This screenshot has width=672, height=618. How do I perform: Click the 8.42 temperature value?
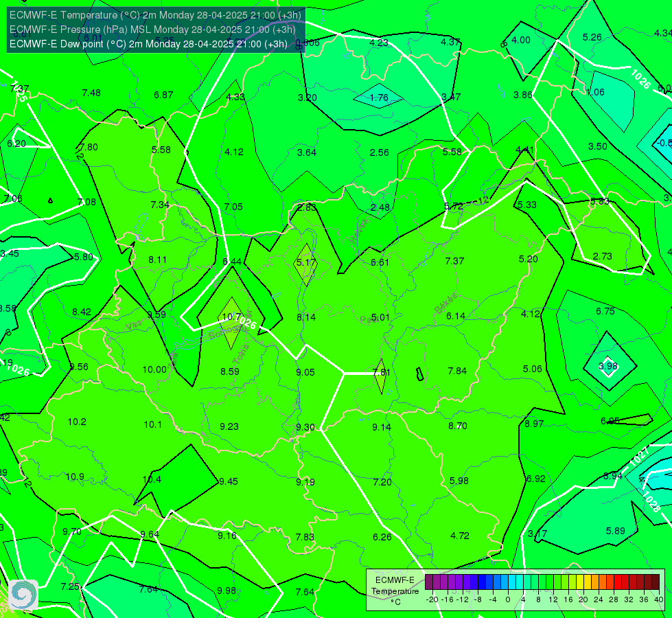click(82, 312)
